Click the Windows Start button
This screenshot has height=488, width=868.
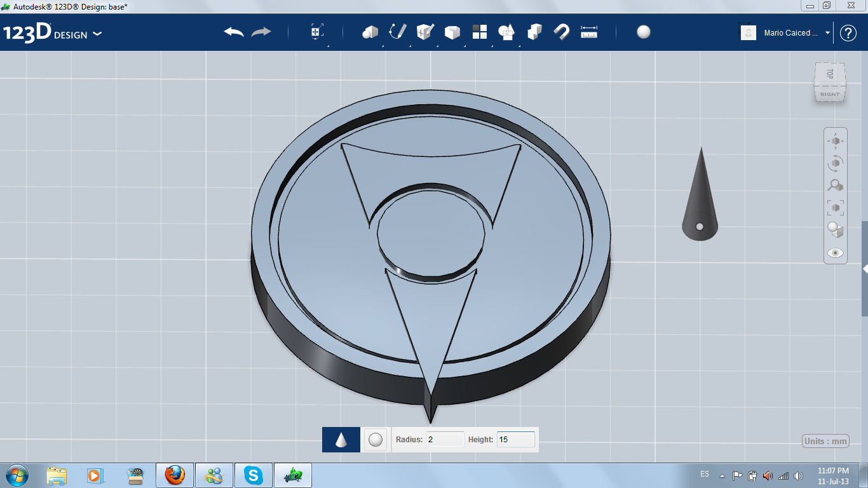point(17,475)
